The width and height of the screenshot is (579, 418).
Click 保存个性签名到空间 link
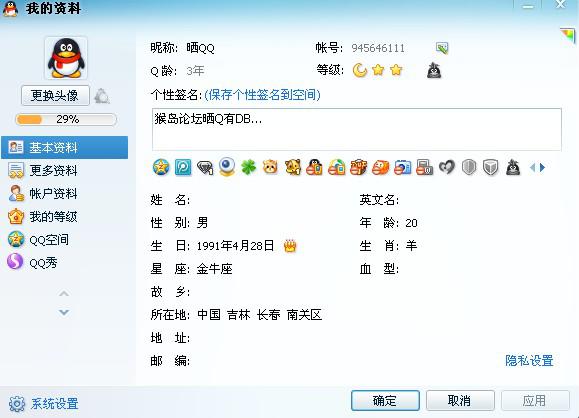tap(262, 95)
